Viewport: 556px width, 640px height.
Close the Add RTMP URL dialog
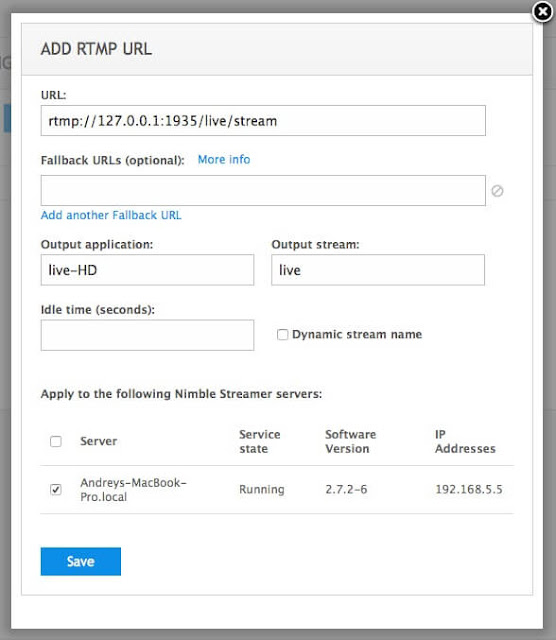[543, 12]
